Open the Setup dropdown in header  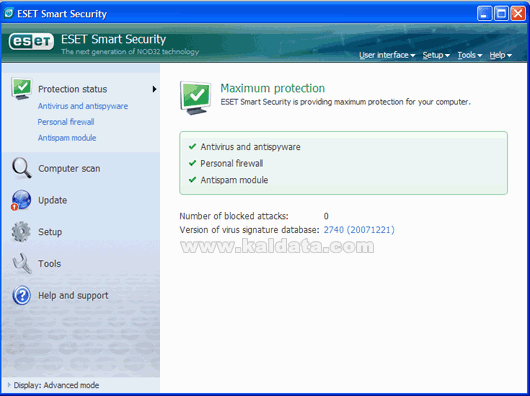click(x=436, y=55)
